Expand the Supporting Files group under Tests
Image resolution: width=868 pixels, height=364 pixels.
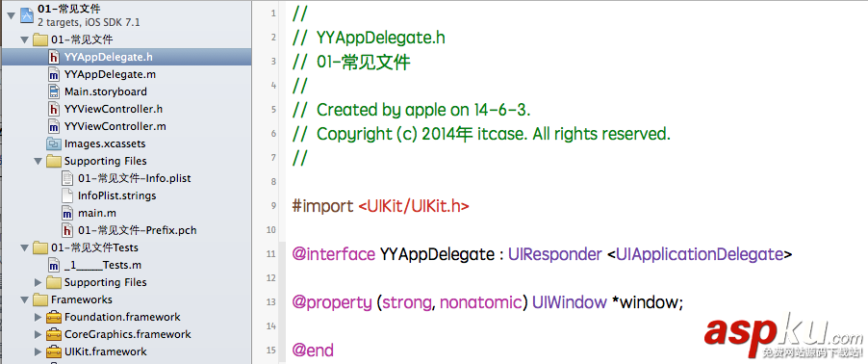click(38, 282)
